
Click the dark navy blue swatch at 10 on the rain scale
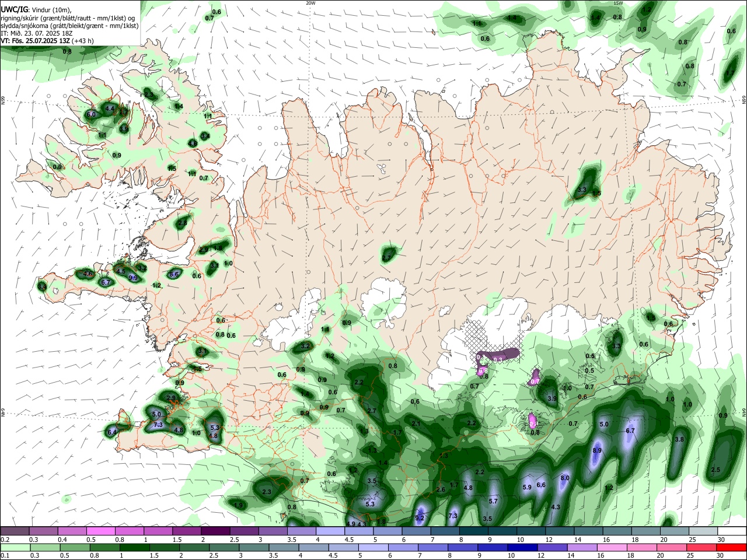(522, 547)
